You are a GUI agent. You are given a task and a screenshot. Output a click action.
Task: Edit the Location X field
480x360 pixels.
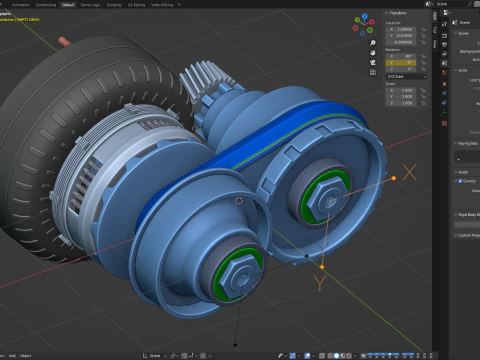coord(401,29)
